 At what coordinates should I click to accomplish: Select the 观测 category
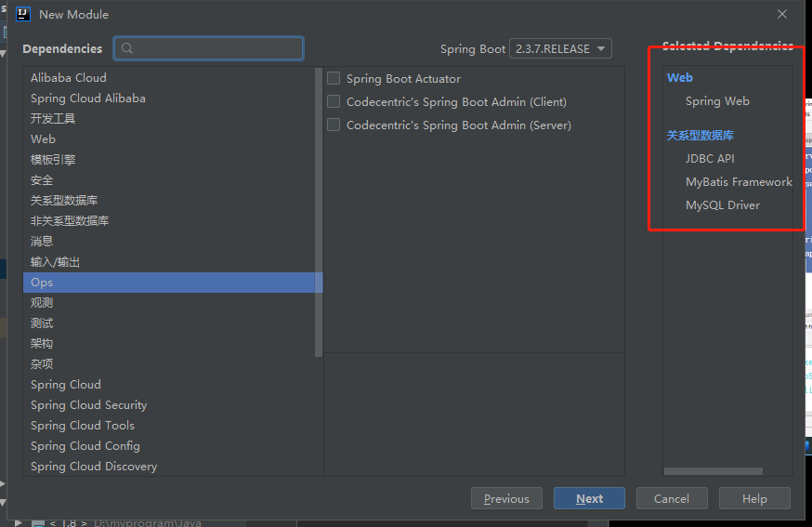tap(169, 303)
